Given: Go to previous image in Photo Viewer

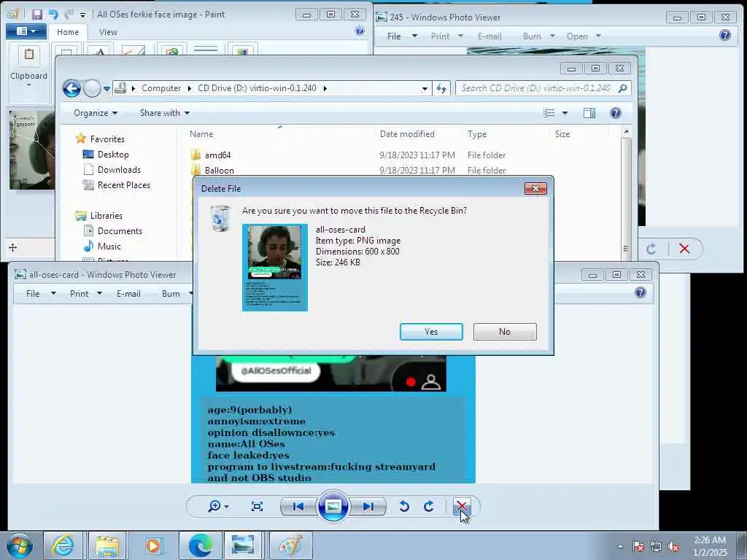Looking at the screenshot, I should (x=298, y=506).
